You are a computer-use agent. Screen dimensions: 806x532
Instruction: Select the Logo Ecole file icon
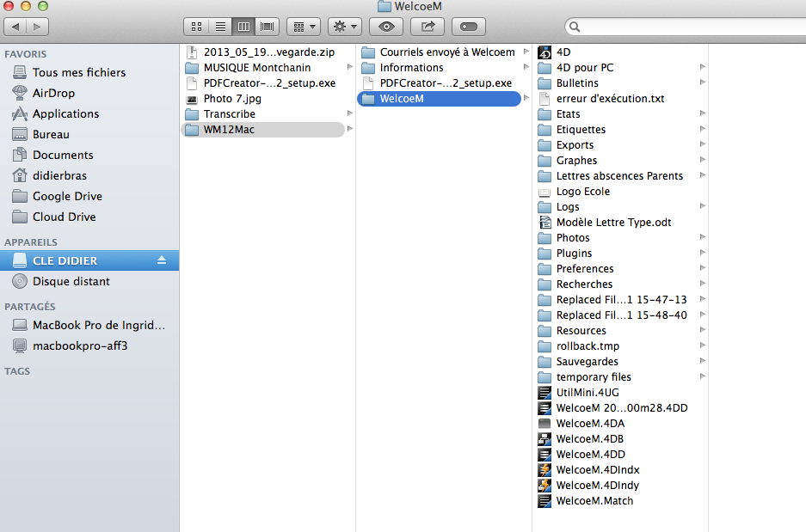pos(545,192)
